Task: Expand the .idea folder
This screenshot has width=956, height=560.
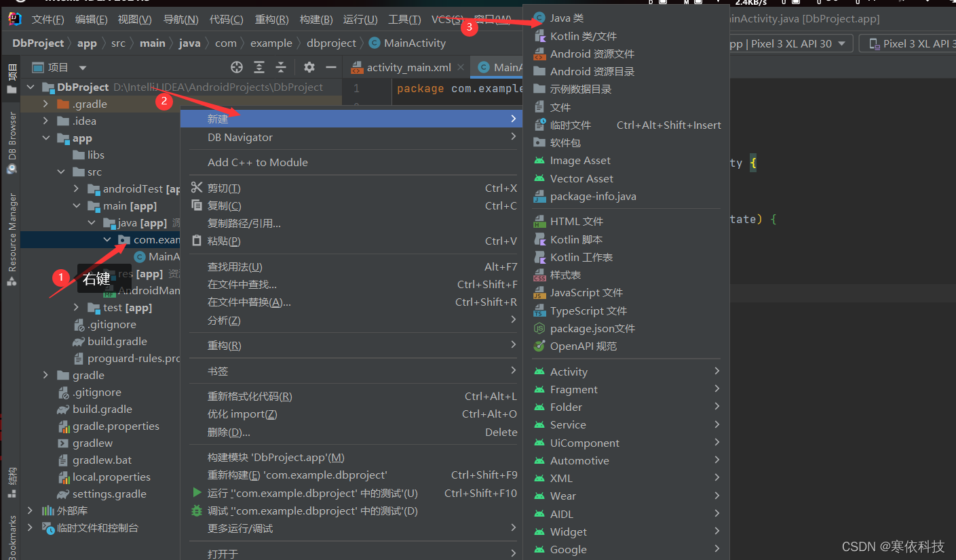Action: (45, 121)
